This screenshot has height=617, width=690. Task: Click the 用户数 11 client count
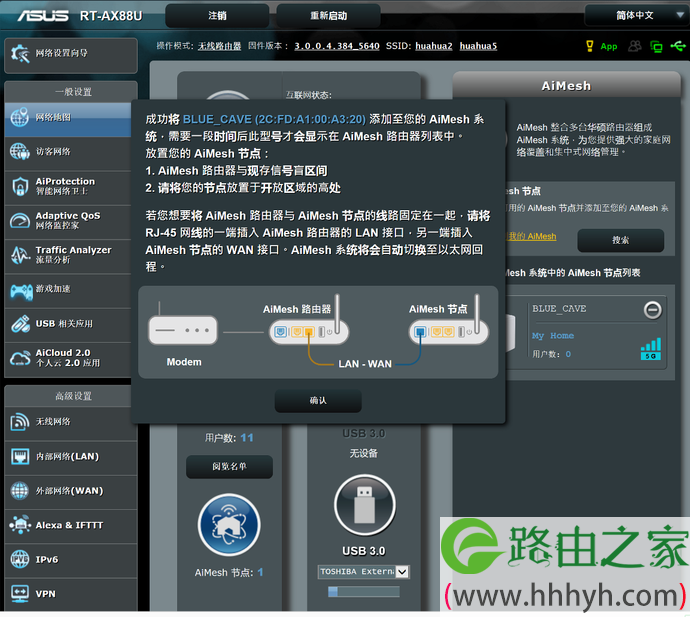pyautogui.click(x=229, y=438)
